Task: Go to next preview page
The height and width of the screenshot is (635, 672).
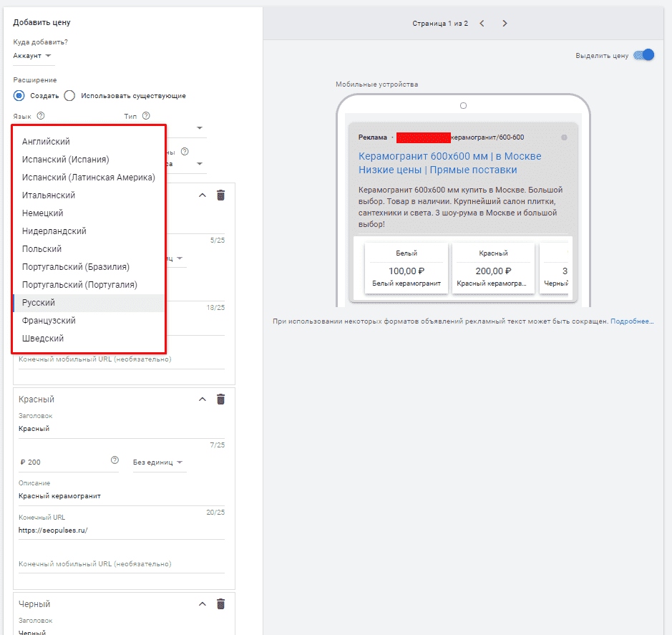Action: point(505,23)
